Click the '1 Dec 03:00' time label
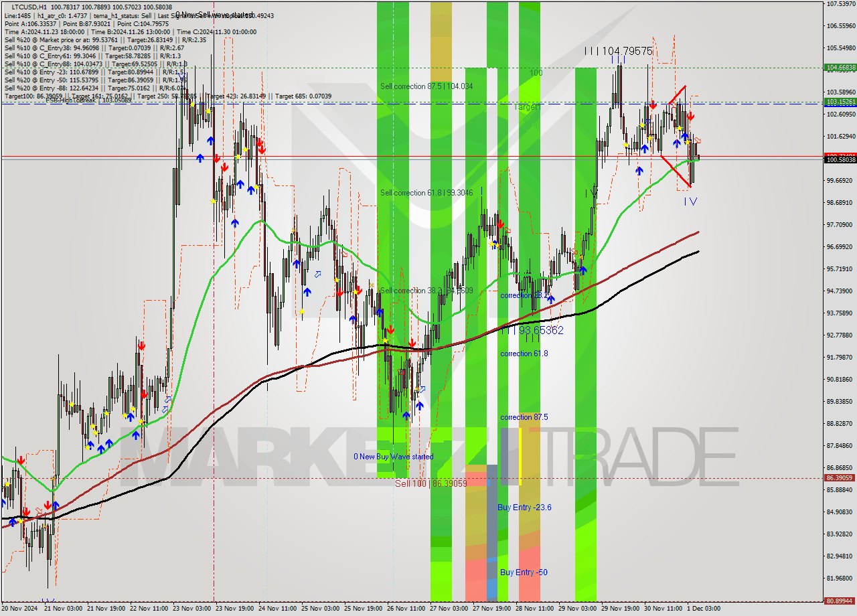Image resolution: width=857 pixels, height=616 pixels. click(x=704, y=609)
